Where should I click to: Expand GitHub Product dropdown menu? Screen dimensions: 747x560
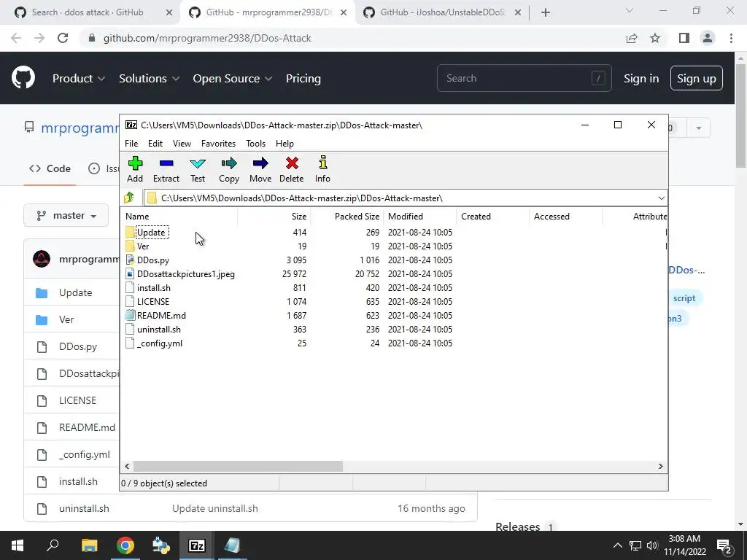(x=79, y=79)
